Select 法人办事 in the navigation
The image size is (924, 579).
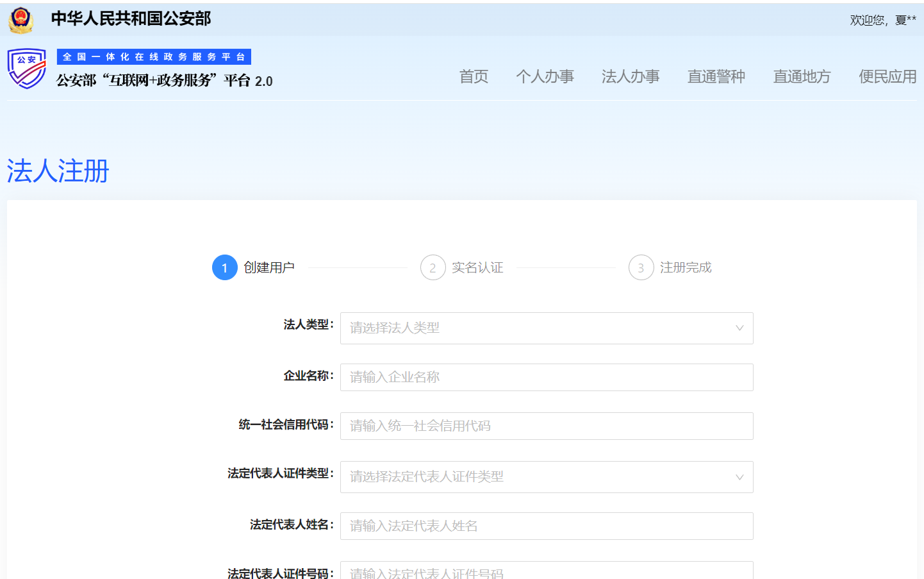click(631, 76)
